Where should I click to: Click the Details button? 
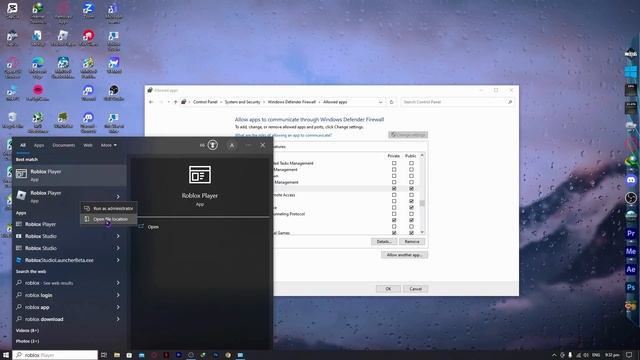pyautogui.click(x=384, y=242)
